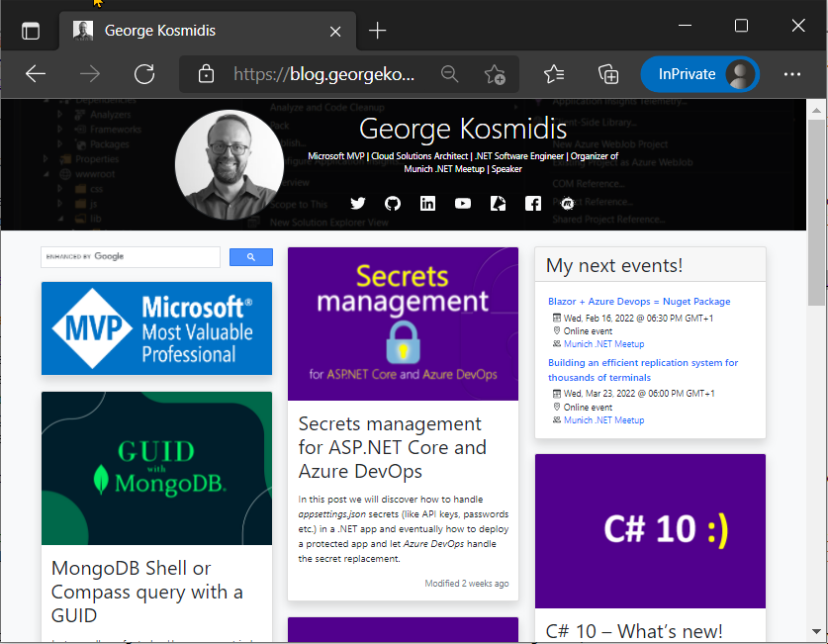828x644 pixels.
Task: Open Munich .NET Meetup link under Mar 23 event
Action: 603,420
